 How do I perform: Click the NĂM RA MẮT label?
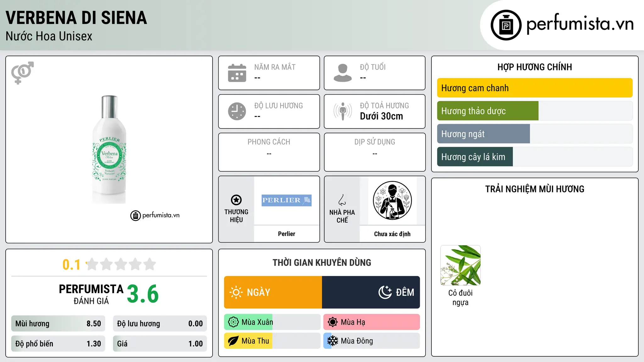(275, 67)
